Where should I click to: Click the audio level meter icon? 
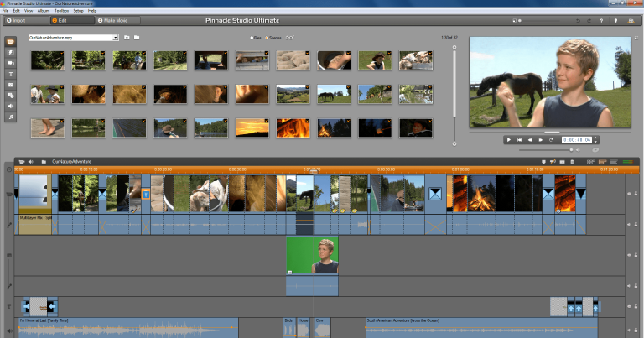pos(627,162)
